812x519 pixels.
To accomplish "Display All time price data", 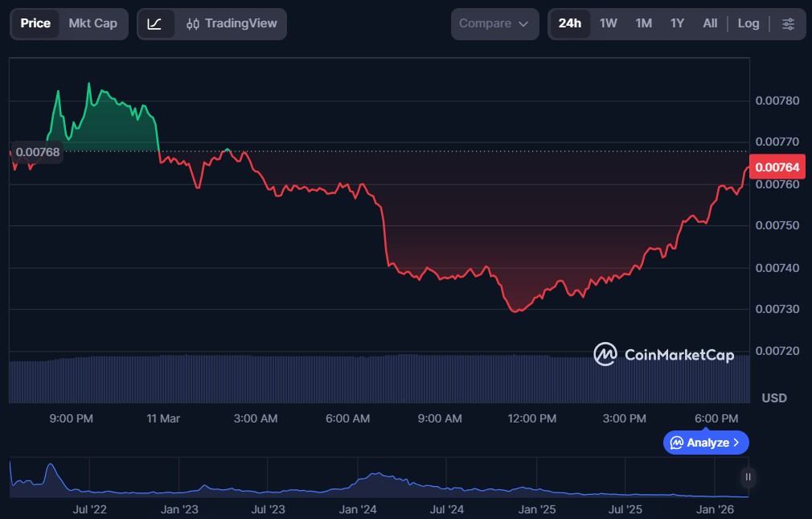I will point(710,23).
